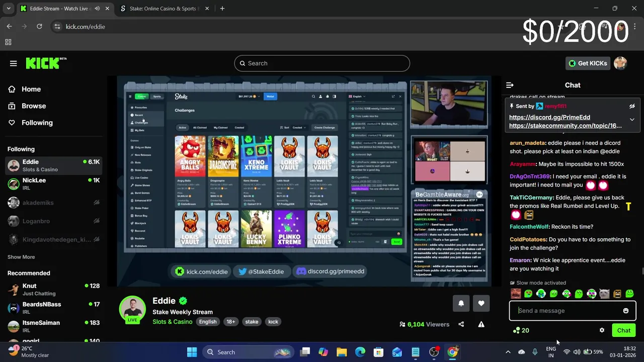The height and width of the screenshot is (362, 644).
Task: Open the discord.gg/PrimeEdd pinned link
Action: [549, 117]
